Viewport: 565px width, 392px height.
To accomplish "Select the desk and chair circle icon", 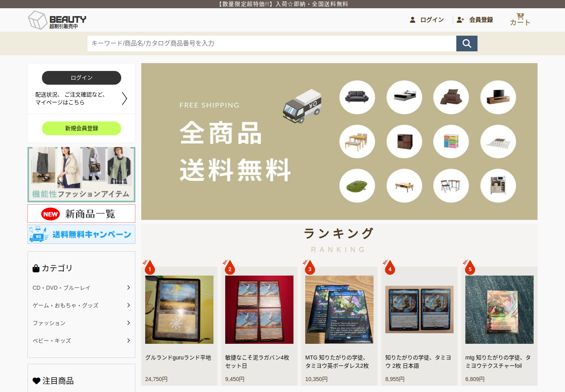I will [x=451, y=186].
